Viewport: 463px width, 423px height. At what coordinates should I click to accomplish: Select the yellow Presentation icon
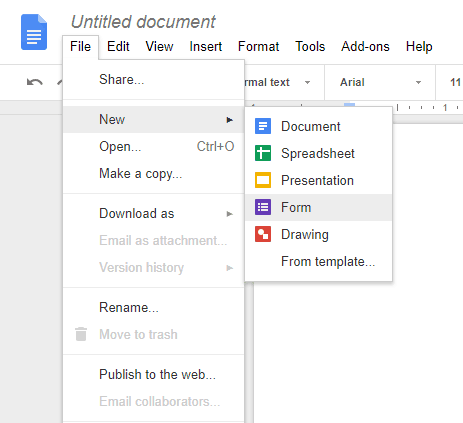pos(263,180)
